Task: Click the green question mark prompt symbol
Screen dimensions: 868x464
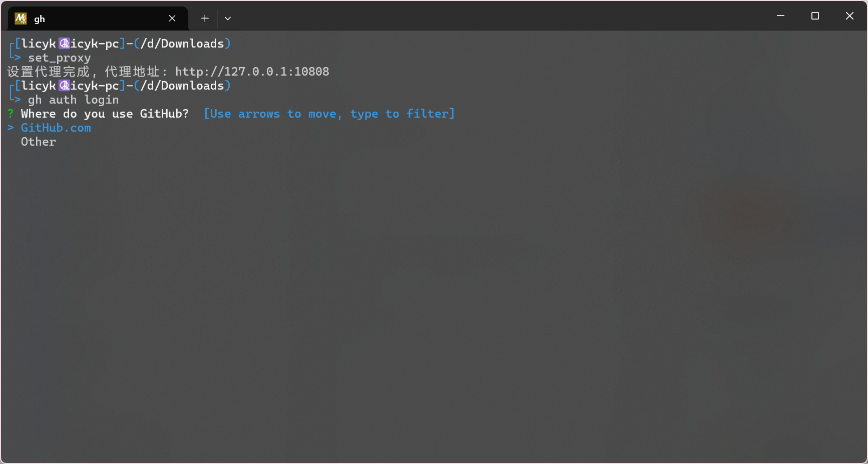Action: [11, 114]
